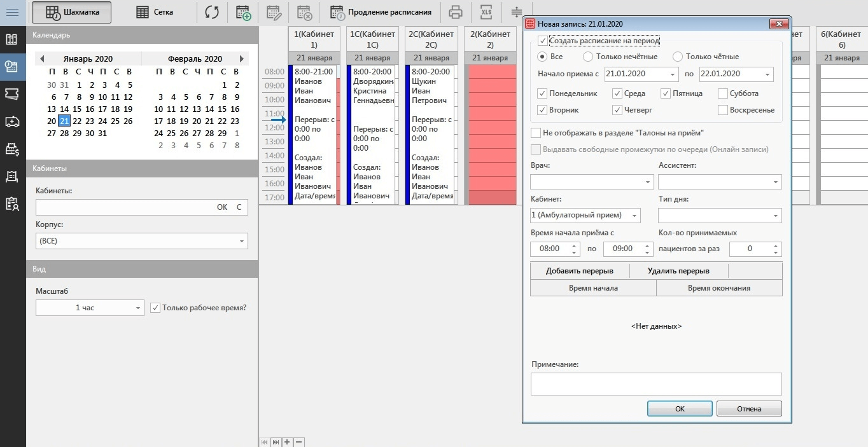The width and height of the screenshot is (868, 447).
Task: Enable 'Не отображать в разделе Талоны на приём'
Action: 536,133
